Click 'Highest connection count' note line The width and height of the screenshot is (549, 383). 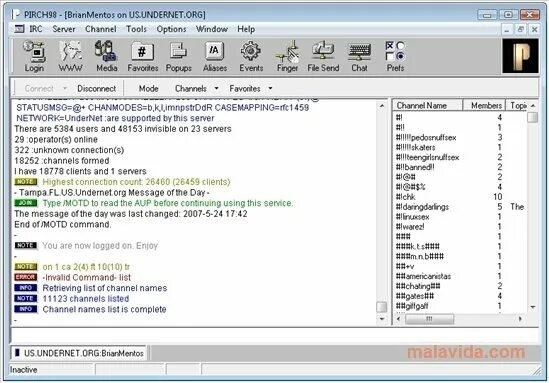coord(136,182)
